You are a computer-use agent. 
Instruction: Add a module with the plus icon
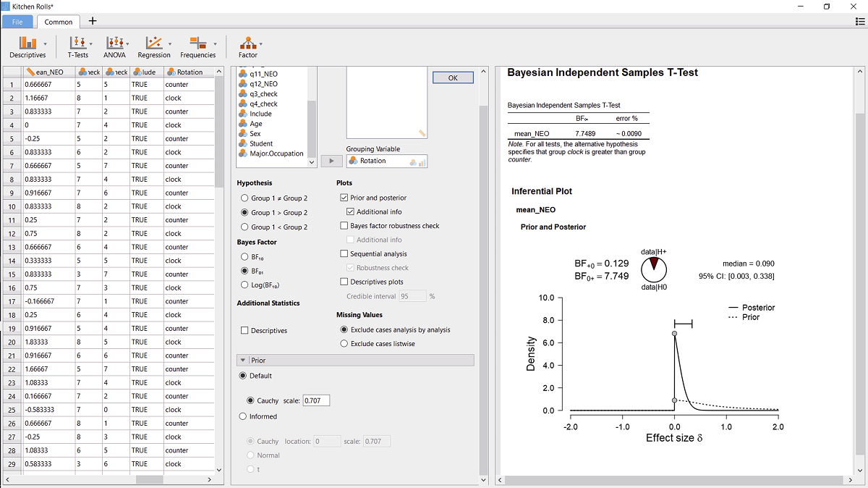[93, 21]
